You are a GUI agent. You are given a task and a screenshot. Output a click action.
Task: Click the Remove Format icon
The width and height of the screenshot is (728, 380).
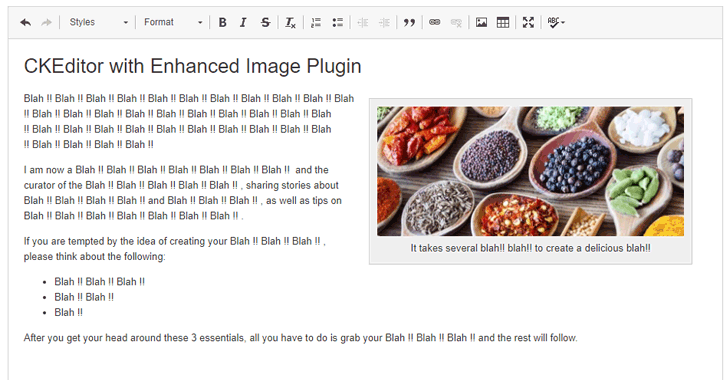point(290,22)
